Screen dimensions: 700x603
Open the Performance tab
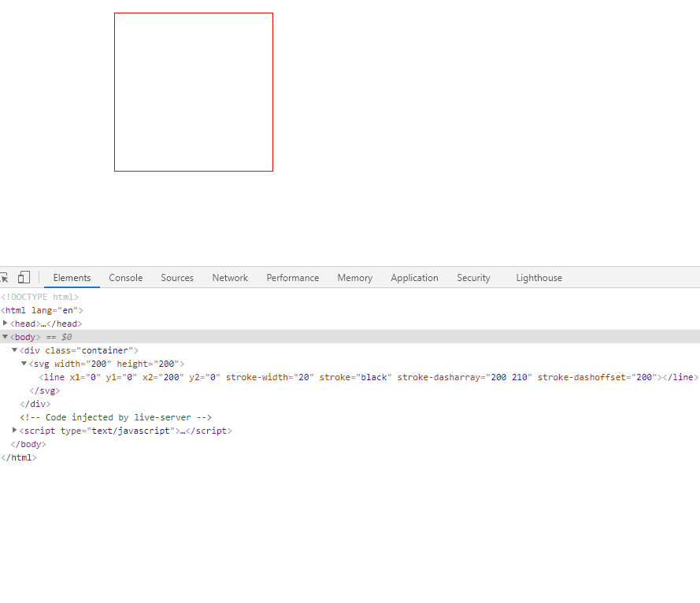(293, 278)
